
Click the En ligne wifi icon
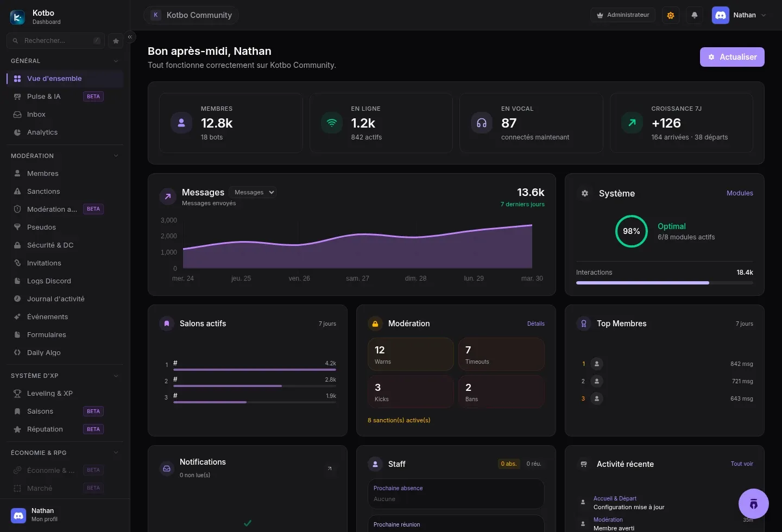point(332,123)
